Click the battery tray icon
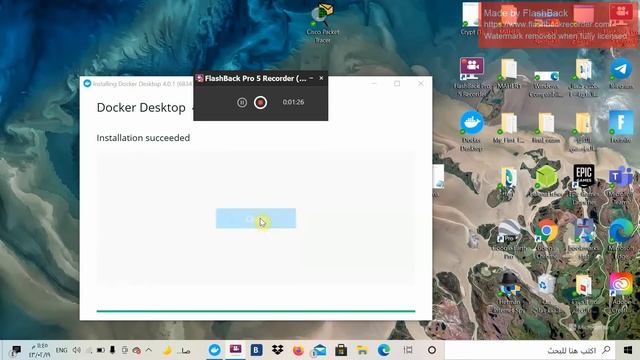The image size is (640, 360). tap(100, 350)
